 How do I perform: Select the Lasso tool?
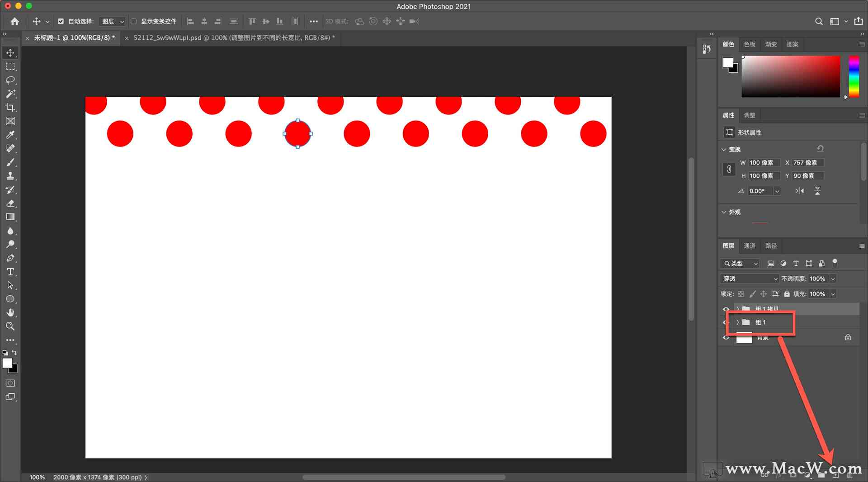click(10, 80)
